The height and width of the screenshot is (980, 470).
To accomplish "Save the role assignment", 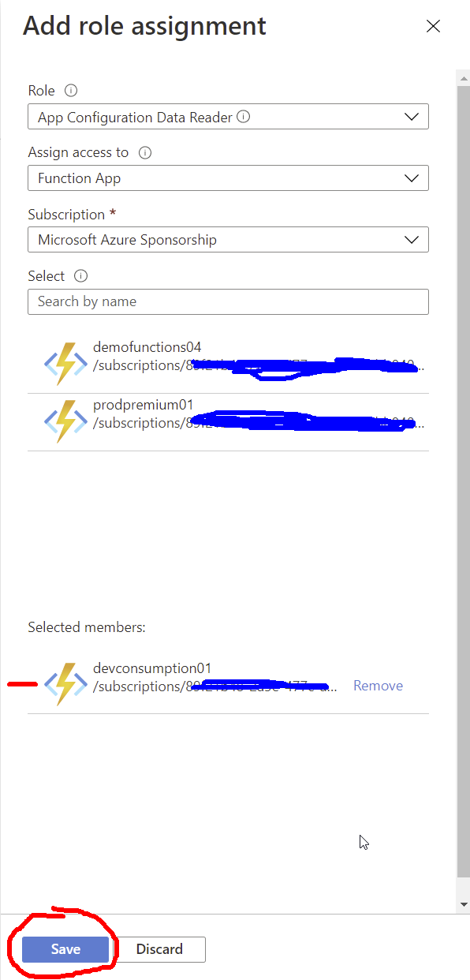I will tap(65, 949).
